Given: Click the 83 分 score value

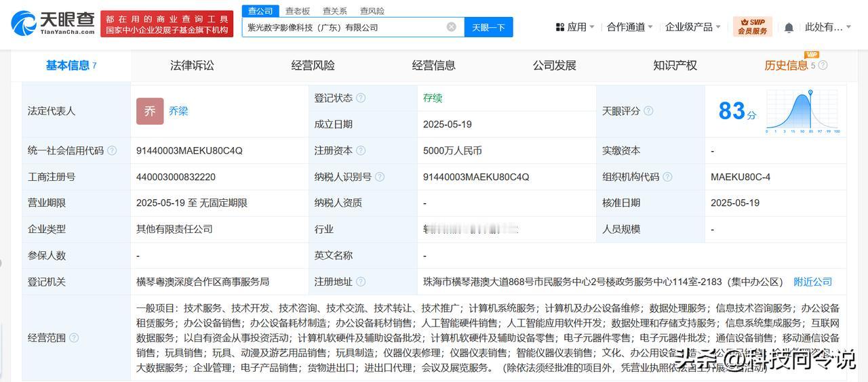Looking at the screenshot, I should coord(737,111).
